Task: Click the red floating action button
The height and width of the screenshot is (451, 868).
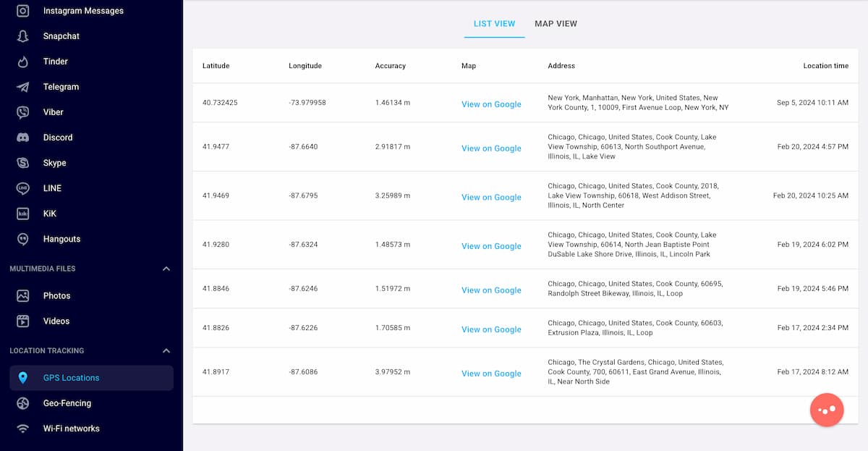Action: (x=826, y=410)
